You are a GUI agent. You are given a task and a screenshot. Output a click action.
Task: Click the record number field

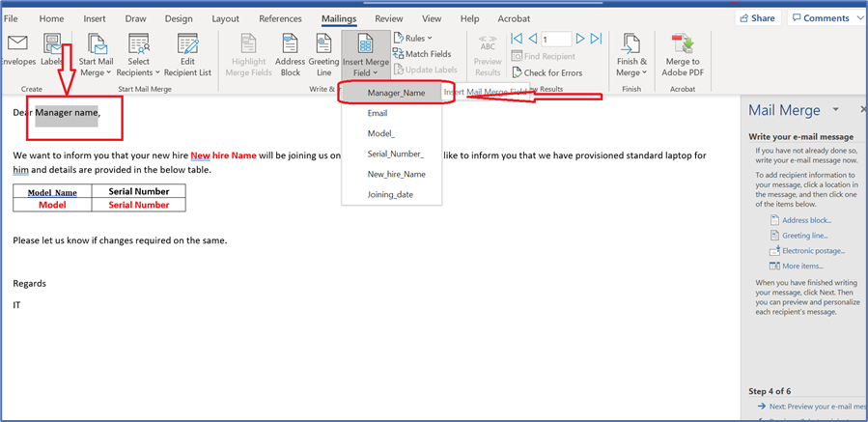tap(556, 40)
